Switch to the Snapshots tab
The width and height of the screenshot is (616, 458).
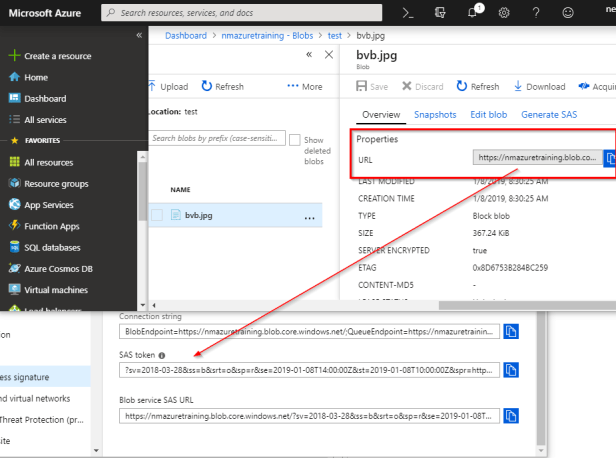(x=435, y=115)
